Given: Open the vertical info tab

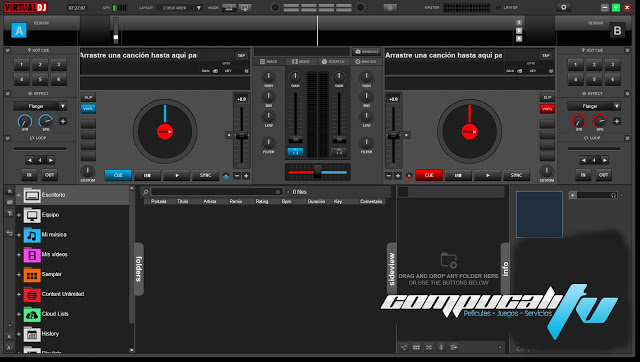Looking at the screenshot, I should 505,269.
